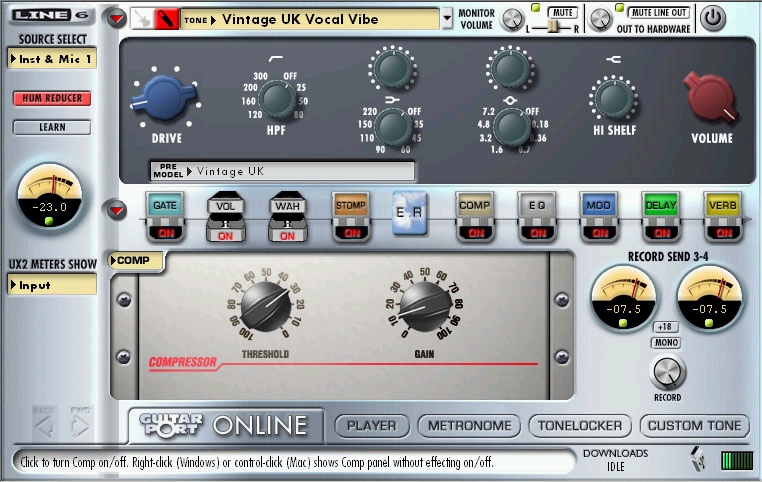Image resolution: width=762 pixels, height=482 pixels.
Task: Enable the Hum Reducer button
Action: tap(52, 98)
